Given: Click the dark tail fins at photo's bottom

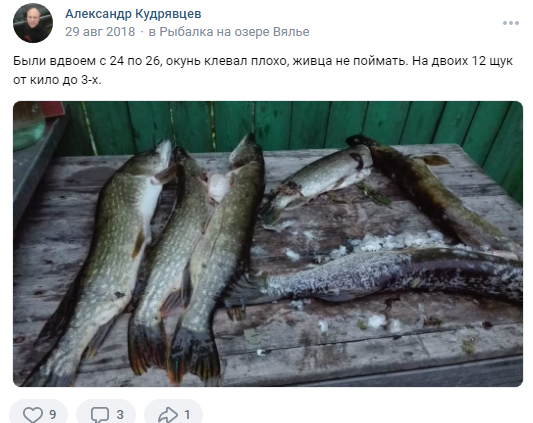Looking at the screenshot, I should (175, 350).
